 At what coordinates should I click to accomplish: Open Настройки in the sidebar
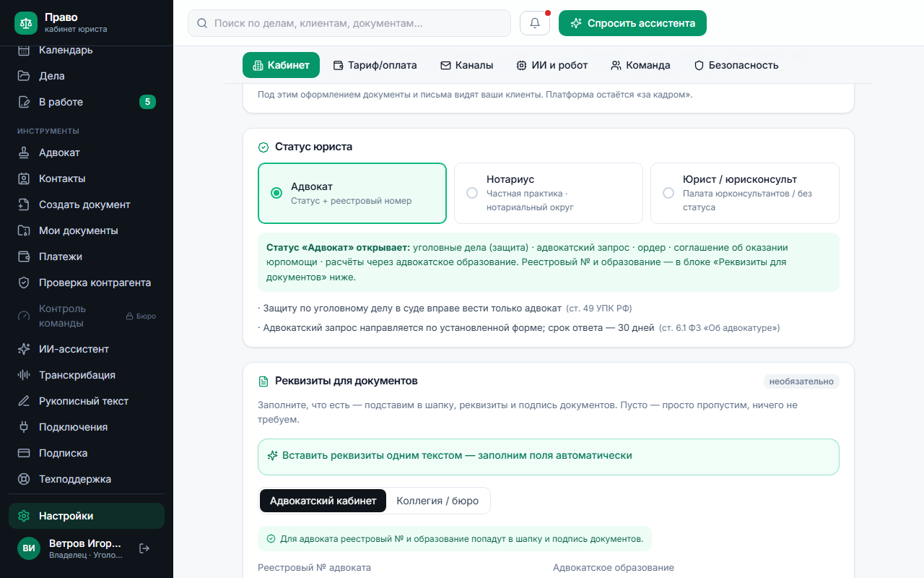tap(87, 516)
